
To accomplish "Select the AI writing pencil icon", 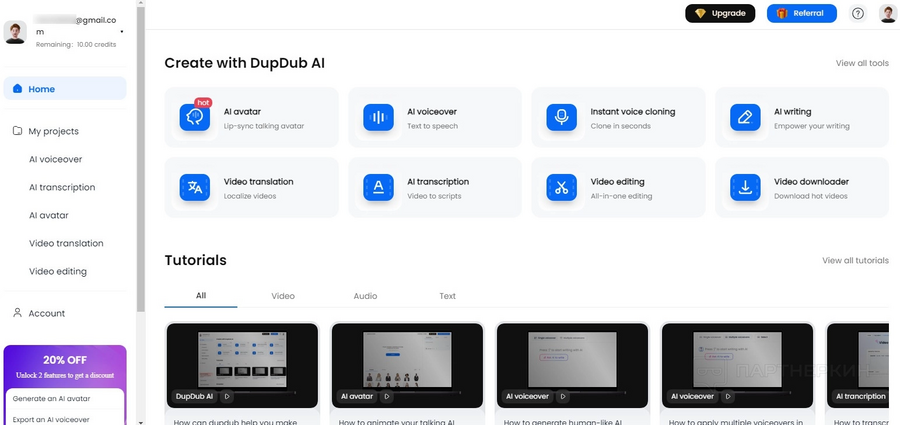I will point(745,117).
